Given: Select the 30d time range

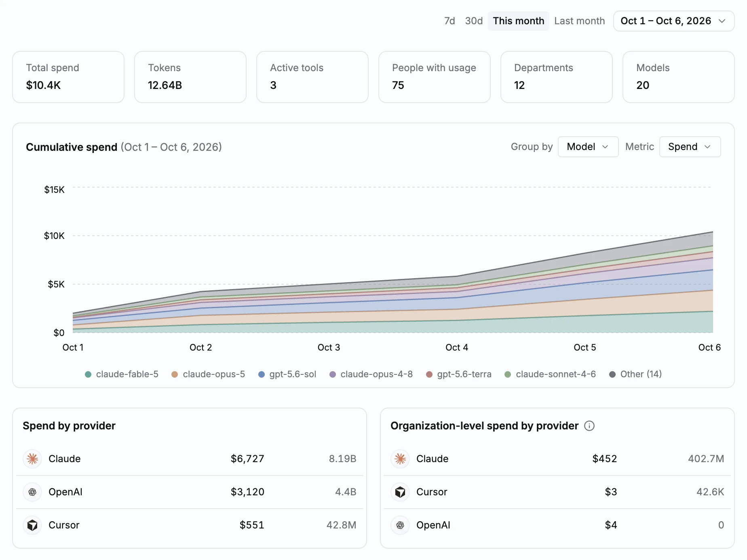Looking at the screenshot, I should (474, 21).
